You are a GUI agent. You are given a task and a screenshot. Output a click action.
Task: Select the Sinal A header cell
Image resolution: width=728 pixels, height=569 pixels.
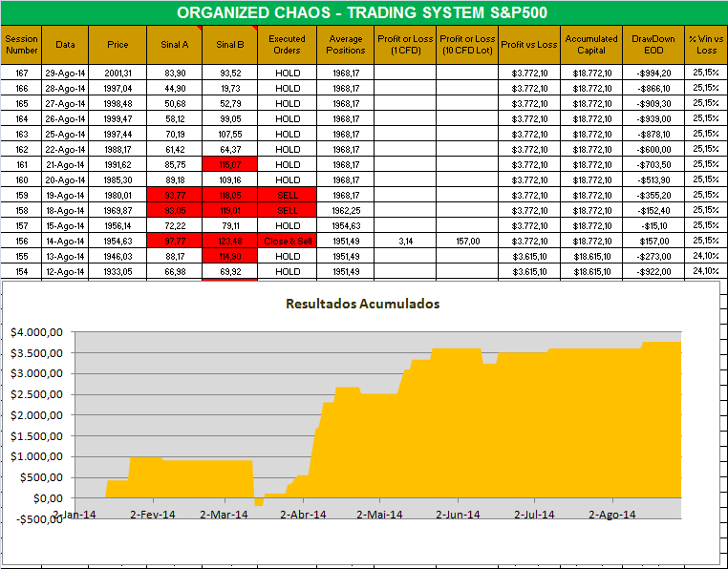pos(175,45)
